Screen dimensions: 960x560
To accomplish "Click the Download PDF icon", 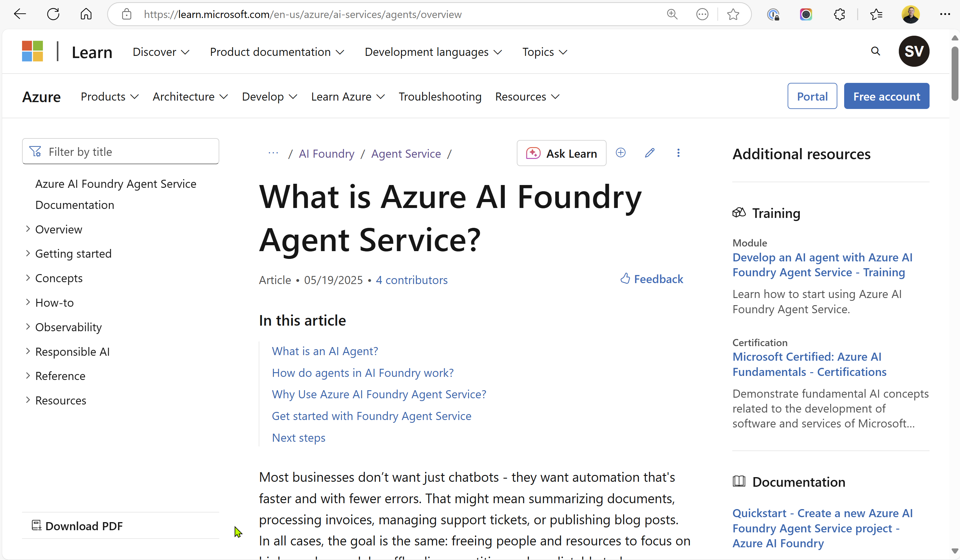I will click(x=36, y=525).
